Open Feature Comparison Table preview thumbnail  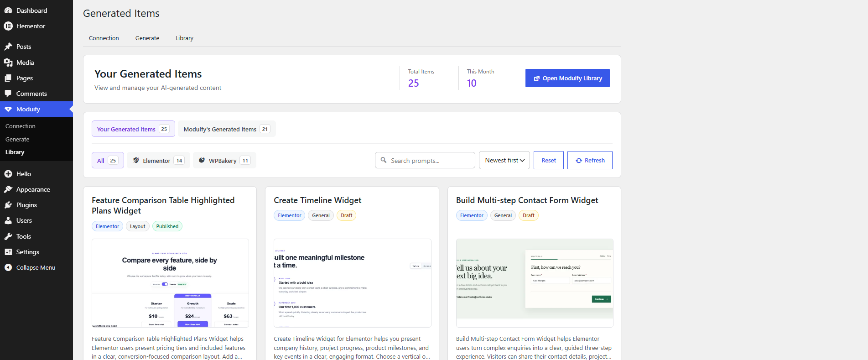coord(170,283)
